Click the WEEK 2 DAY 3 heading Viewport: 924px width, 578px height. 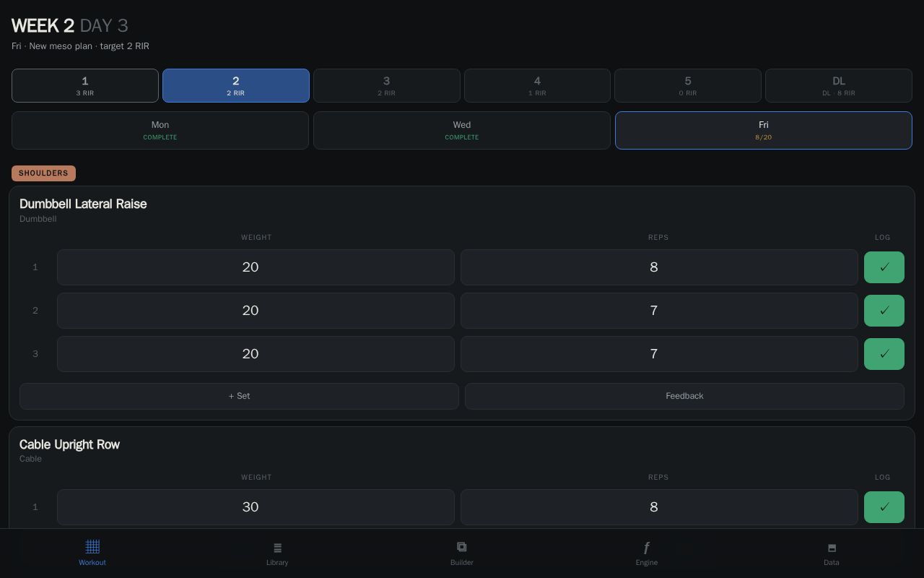70,25
